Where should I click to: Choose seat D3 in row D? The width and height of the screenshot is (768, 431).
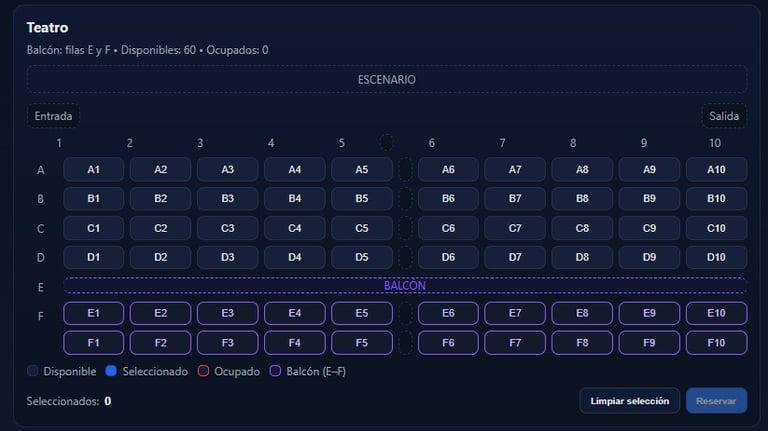pyautogui.click(x=227, y=258)
